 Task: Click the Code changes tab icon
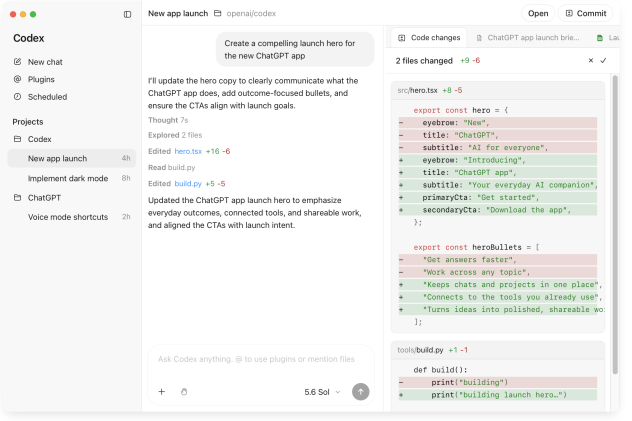(402, 38)
